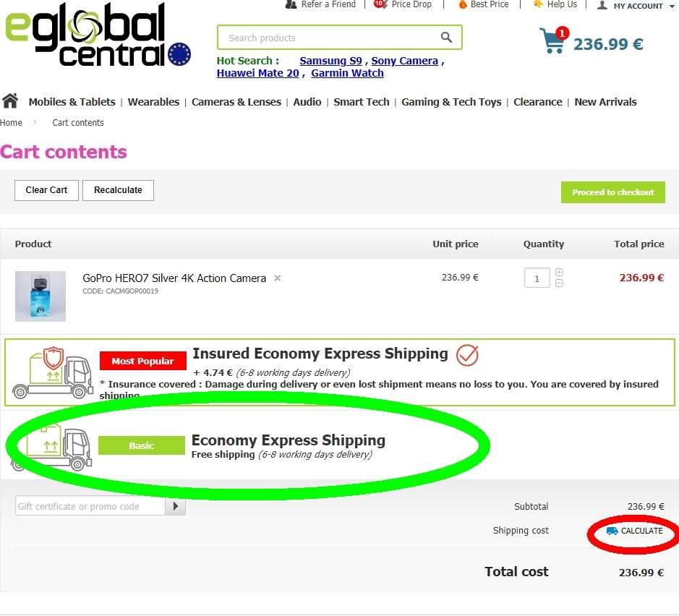Click the search magnifier icon
Image resolution: width=679 pixels, height=616 pixels.
(446, 37)
